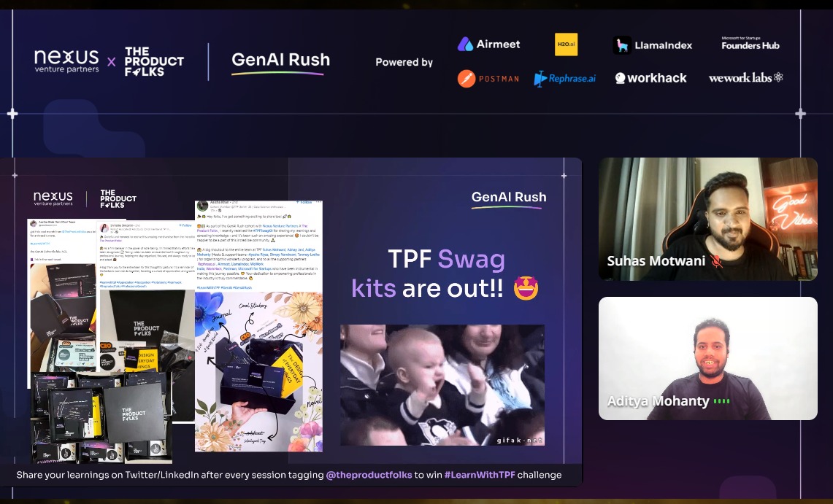This screenshot has width=833, height=504.
Task: Click the gifak.net caption on the GIF
Action: (519, 441)
